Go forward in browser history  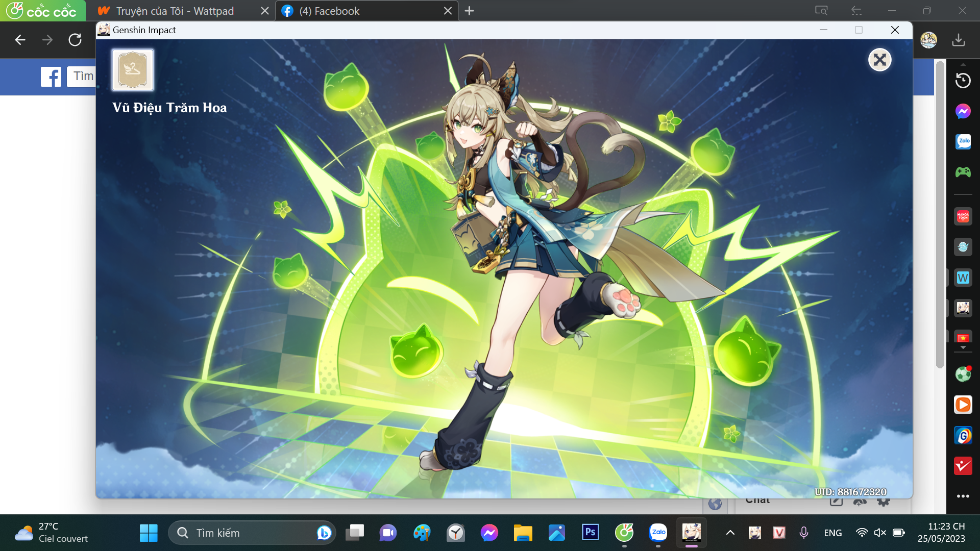coord(47,40)
